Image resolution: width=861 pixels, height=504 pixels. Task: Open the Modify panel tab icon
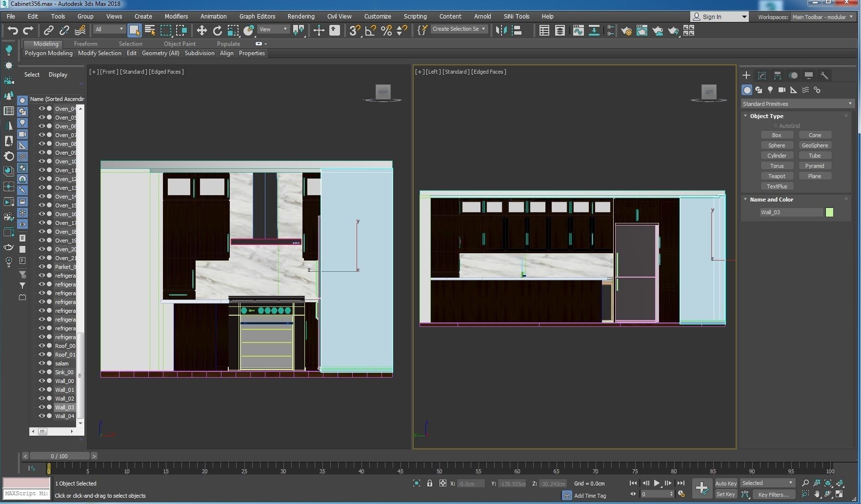[x=762, y=75]
